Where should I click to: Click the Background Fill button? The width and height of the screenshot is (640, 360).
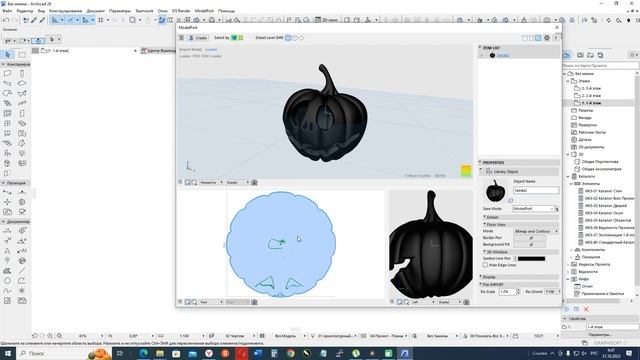pyautogui.click(x=530, y=244)
